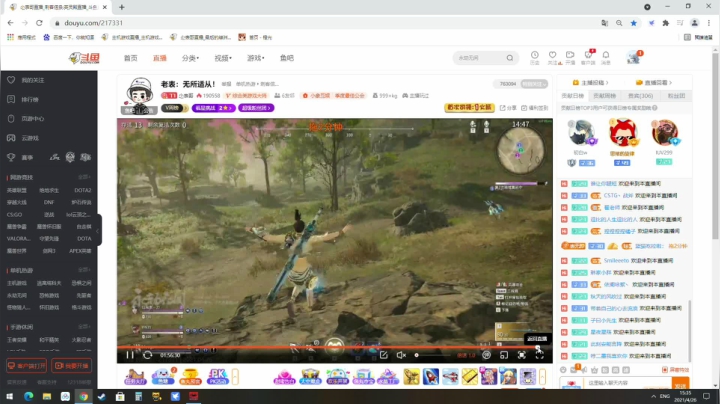Expand 全部 next to 网游竞技 section
720x404 pixels.
(x=84, y=177)
